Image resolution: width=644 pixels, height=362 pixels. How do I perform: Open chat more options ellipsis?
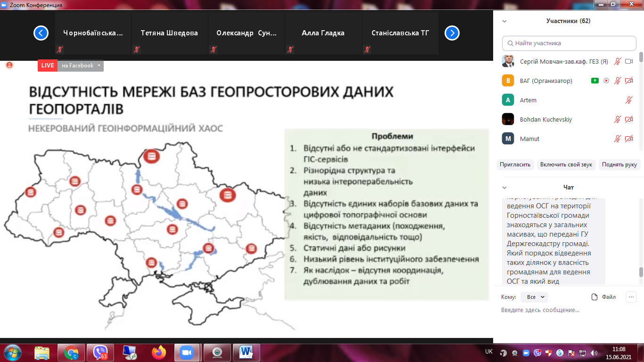pyautogui.click(x=631, y=297)
